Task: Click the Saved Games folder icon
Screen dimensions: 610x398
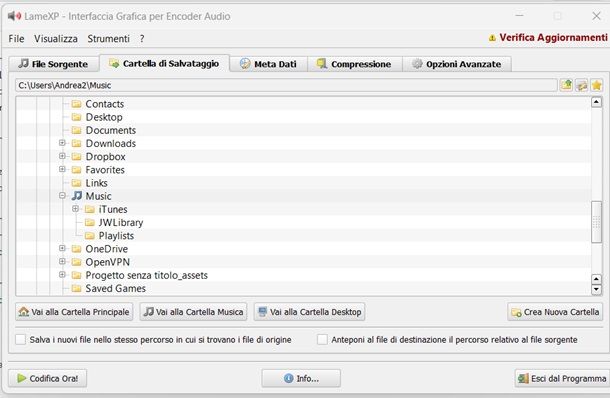Action: tap(77, 288)
